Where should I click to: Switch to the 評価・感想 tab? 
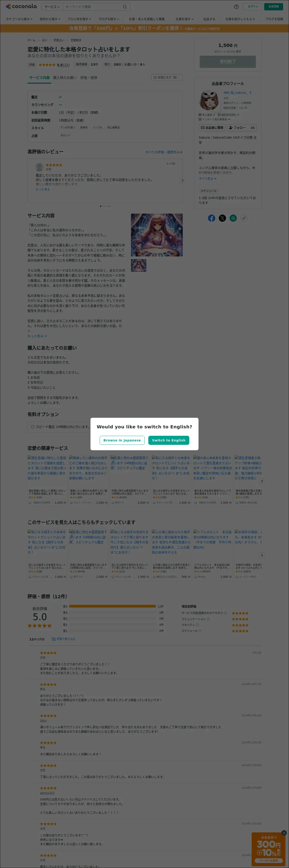click(x=89, y=78)
